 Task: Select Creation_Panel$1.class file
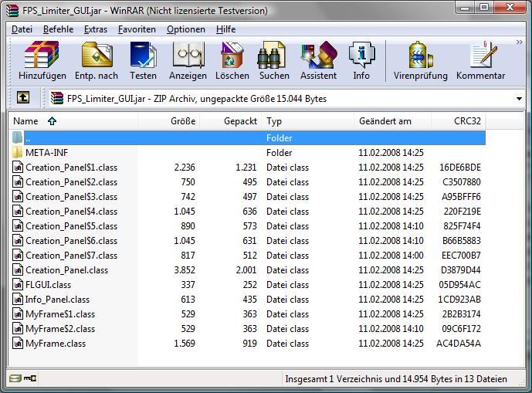[x=248, y=168]
